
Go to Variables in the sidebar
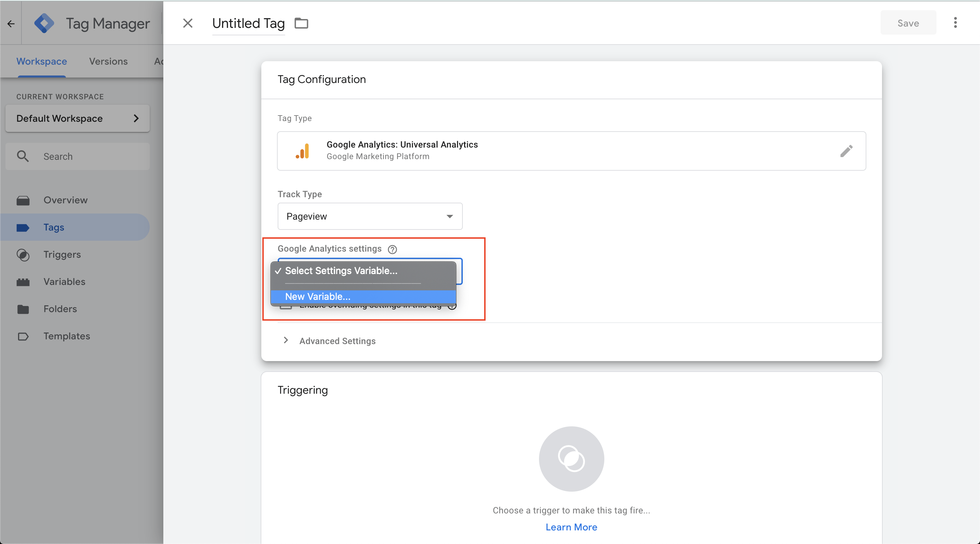tap(64, 282)
